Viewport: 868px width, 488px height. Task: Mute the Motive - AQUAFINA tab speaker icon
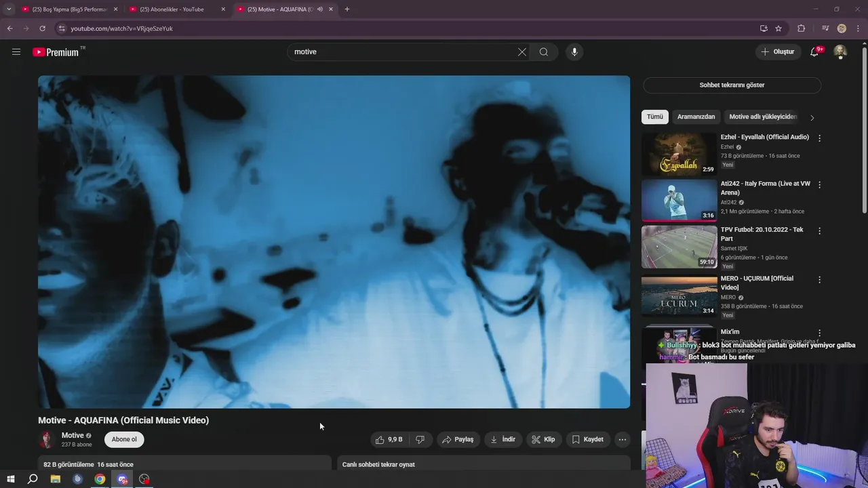[320, 9]
